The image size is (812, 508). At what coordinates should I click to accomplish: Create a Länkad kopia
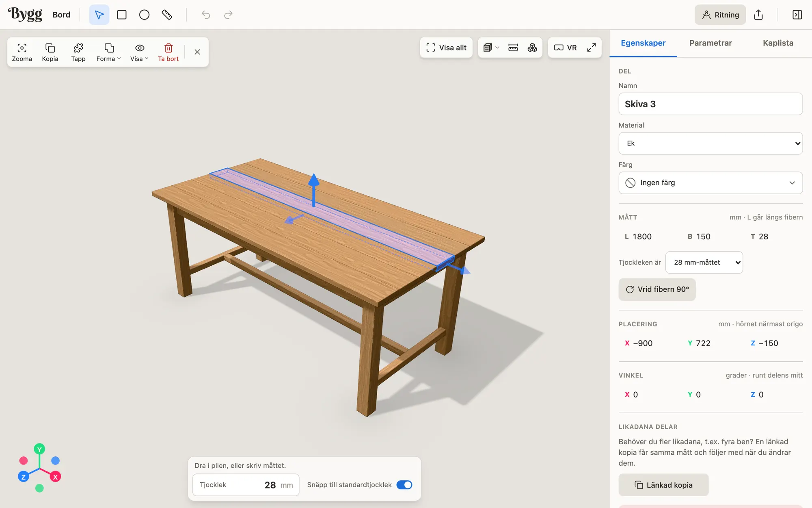663,485
